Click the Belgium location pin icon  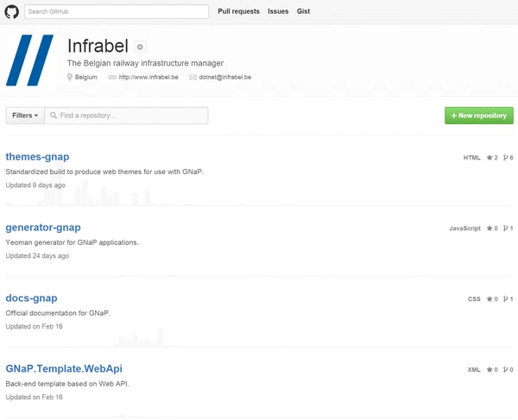click(x=69, y=78)
